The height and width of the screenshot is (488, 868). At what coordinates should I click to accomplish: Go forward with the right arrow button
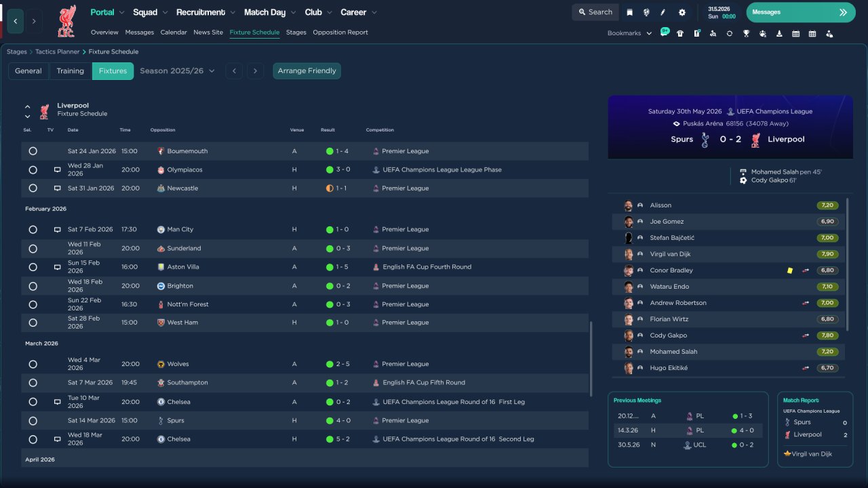(x=34, y=21)
